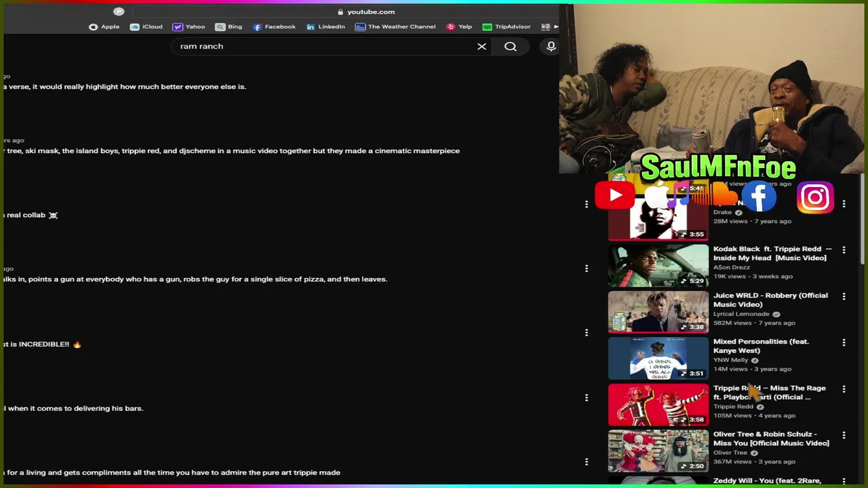This screenshot has height=488, width=868.
Task: Click the '3:51' duration badge
Action: (x=692, y=373)
